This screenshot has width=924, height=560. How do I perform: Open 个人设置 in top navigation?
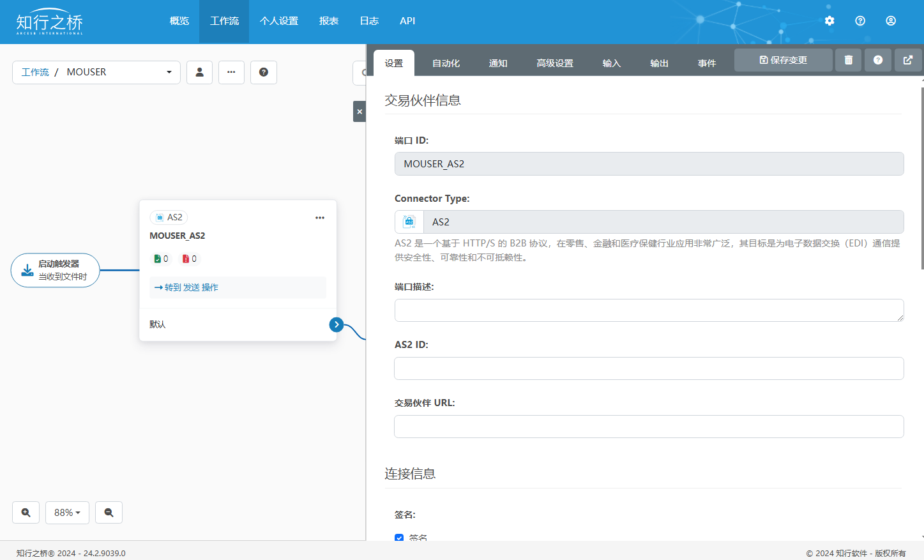coord(279,21)
